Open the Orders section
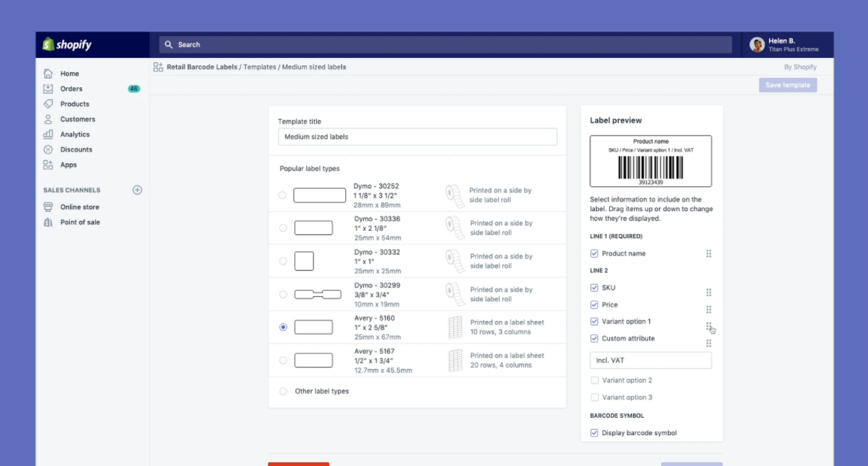 click(x=71, y=89)
